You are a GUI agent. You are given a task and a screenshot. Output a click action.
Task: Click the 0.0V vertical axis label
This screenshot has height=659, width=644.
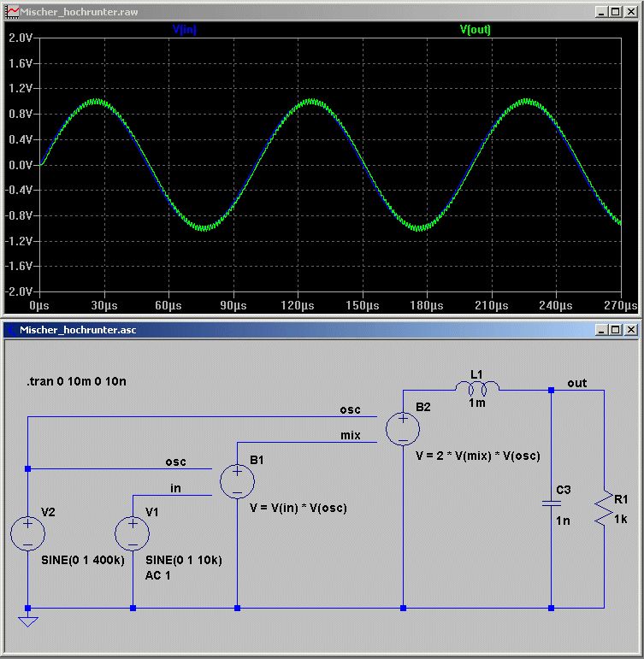click(21, 165)
